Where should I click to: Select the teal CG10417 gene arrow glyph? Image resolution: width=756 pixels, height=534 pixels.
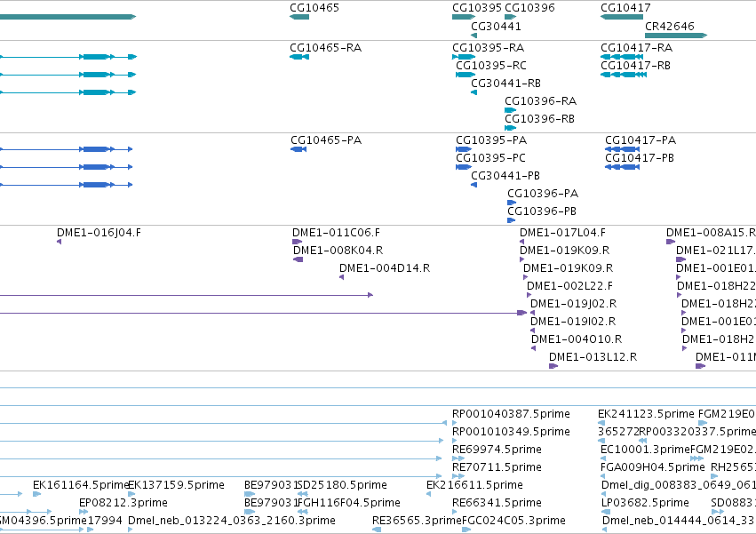622,17
